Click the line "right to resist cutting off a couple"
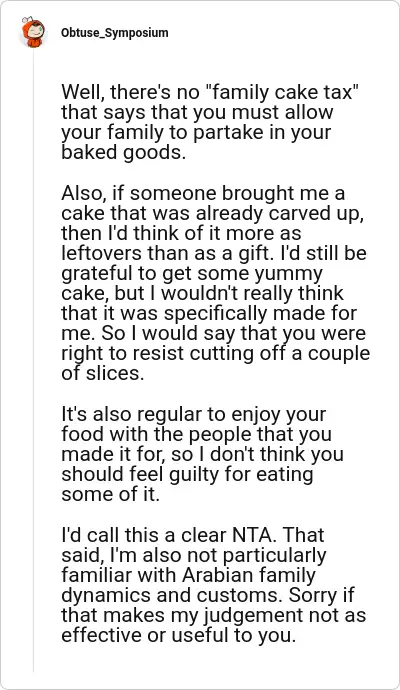The image size is (400, 690). (216, 354)
